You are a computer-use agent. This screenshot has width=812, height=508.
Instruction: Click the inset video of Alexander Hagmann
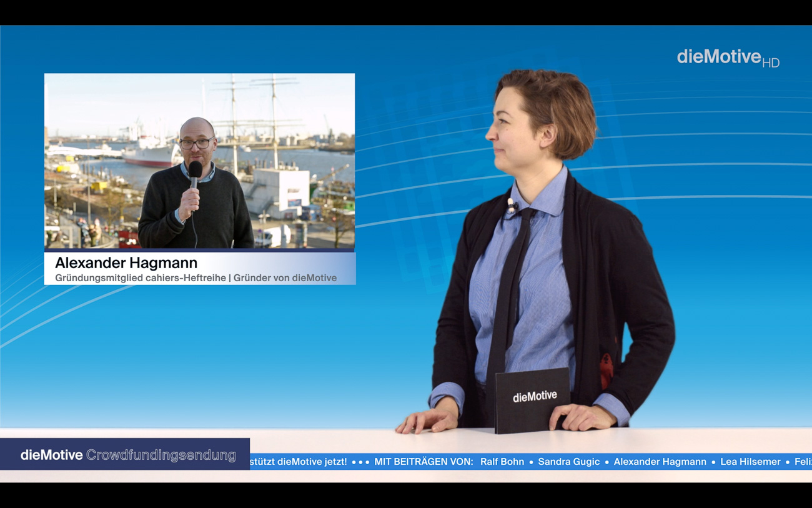[199, 161]
